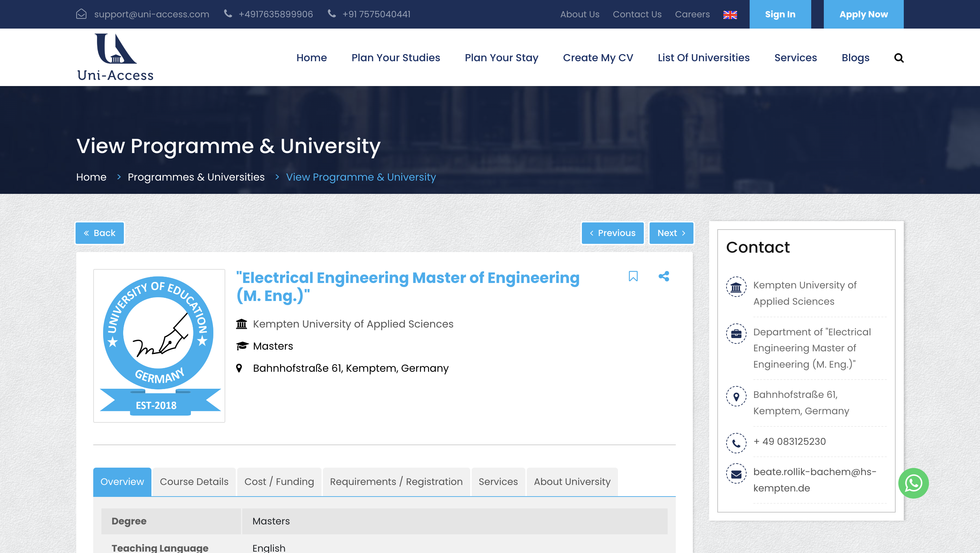Screen dimensions: 980x553
Task: Click the +4917635899906 phone number
Action: pos(275,14)
